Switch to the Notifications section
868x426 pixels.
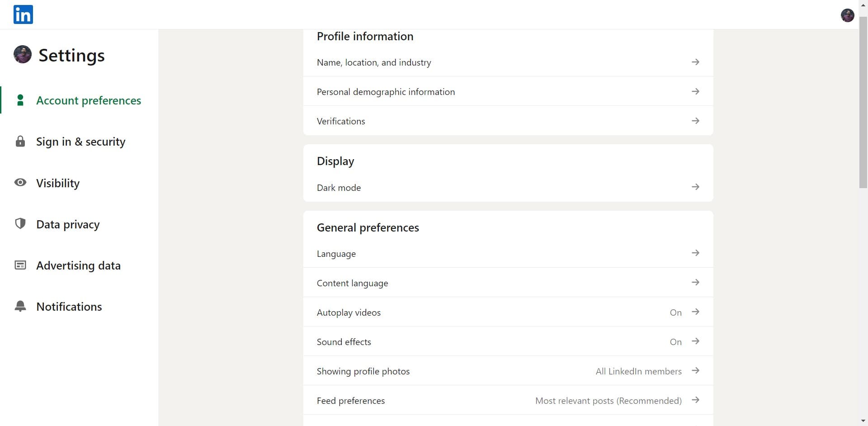pyautogui.click(x=69, y=306)
